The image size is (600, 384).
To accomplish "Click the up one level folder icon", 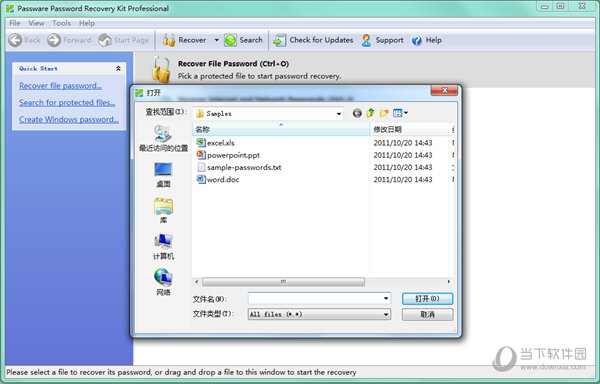I will (370, 113).
